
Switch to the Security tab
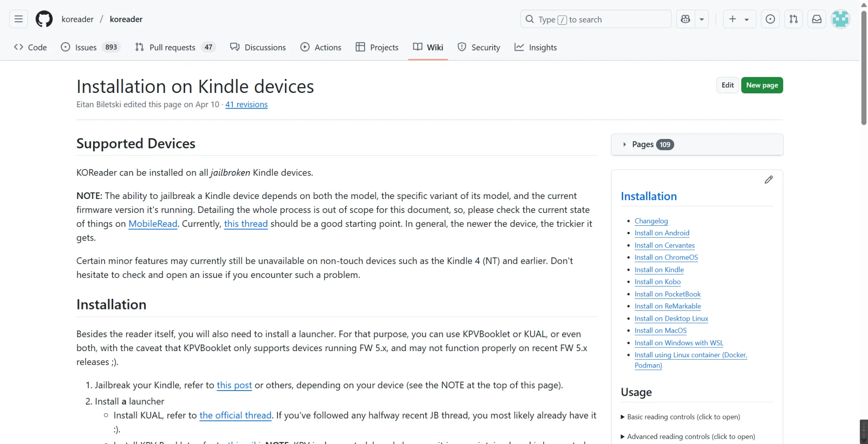click(x=479, y=47)
